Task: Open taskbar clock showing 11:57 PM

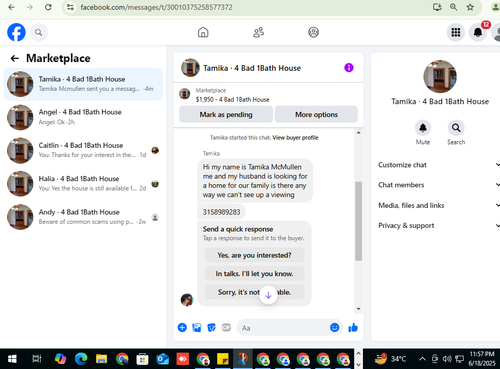Action: click(482, 358)
